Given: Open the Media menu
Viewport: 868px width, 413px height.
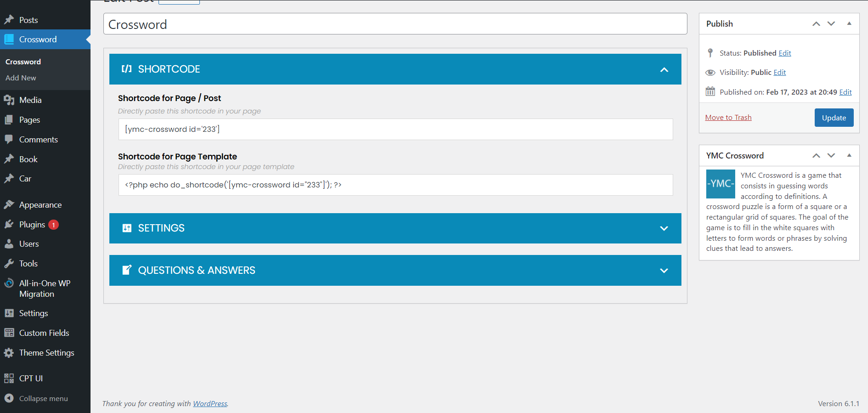Looking at the screenshot, I should pyautogui.click(x=45, y=100).
